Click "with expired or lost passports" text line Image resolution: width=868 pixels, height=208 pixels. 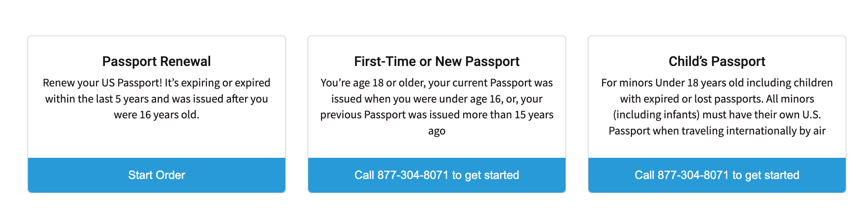[x=717, y=99]
